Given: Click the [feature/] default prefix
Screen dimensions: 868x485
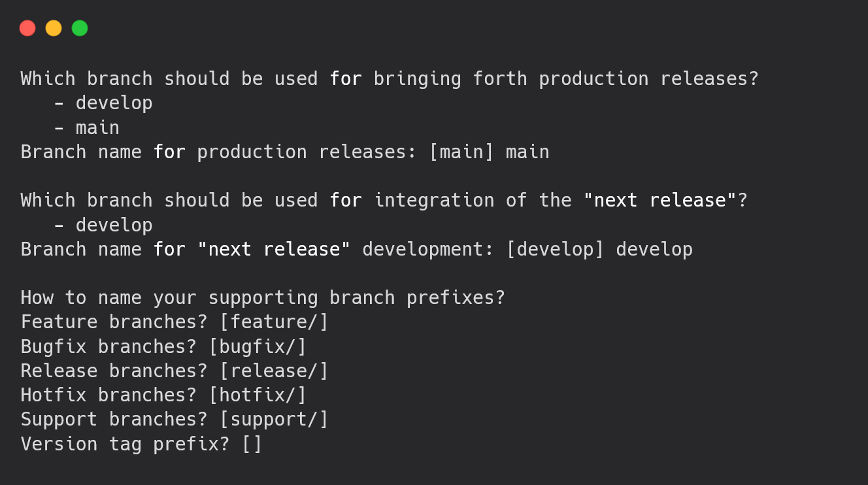Looking at the screenshot, I should click(x=274, y=322).
